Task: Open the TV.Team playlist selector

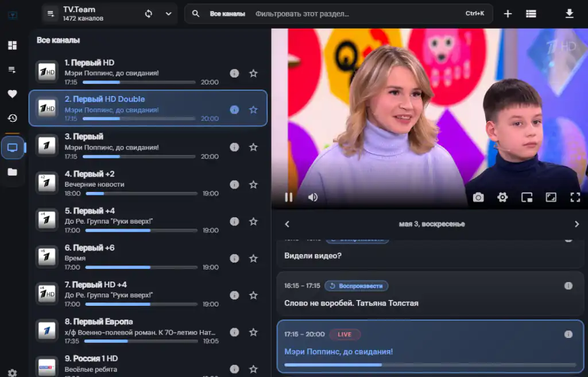Action: pyautogui.click(x=109, y=14)
